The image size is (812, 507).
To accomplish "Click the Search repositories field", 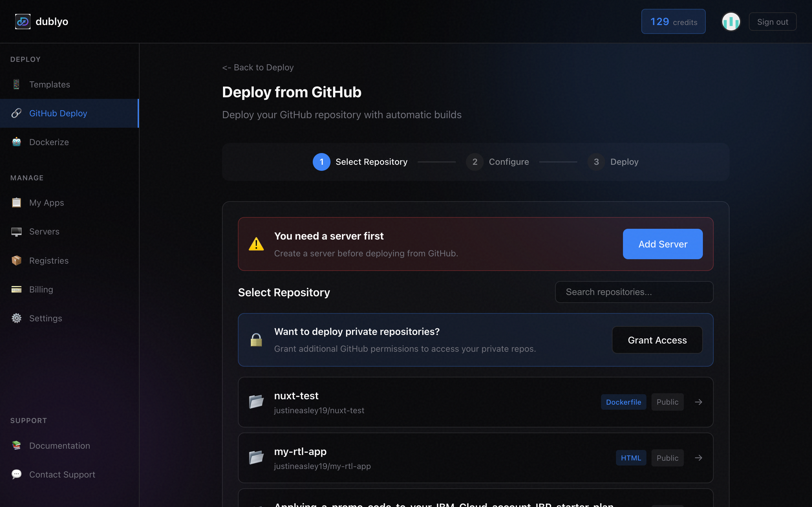I will click(634, 292).
